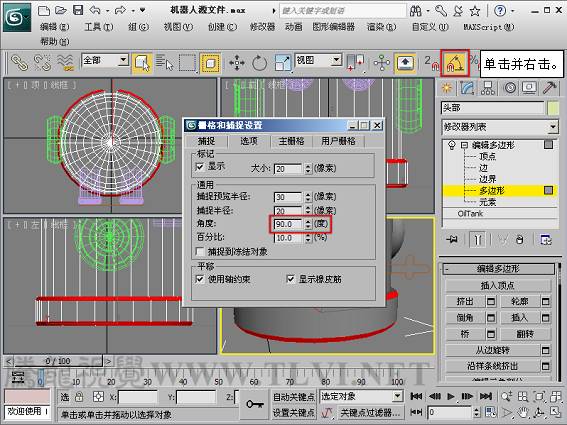Redo the last action
The height and width of the screenshot is (425, 567).
(120, 10)
